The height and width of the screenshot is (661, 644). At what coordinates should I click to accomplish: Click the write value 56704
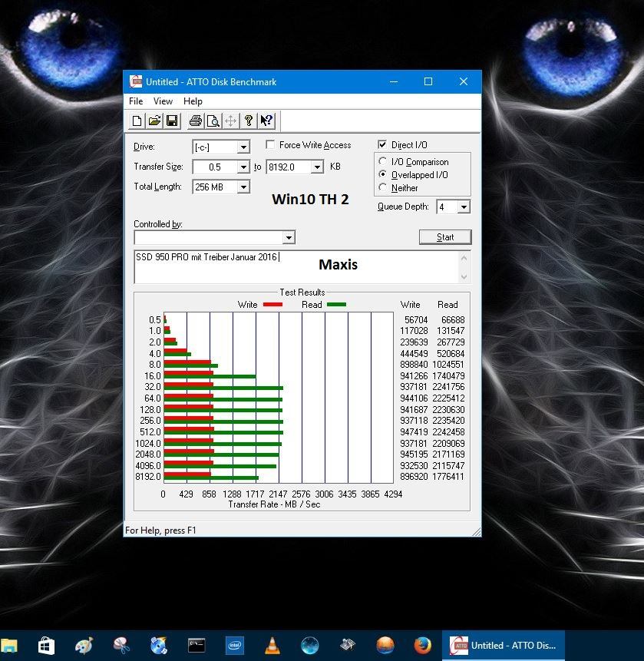(416, 319)
